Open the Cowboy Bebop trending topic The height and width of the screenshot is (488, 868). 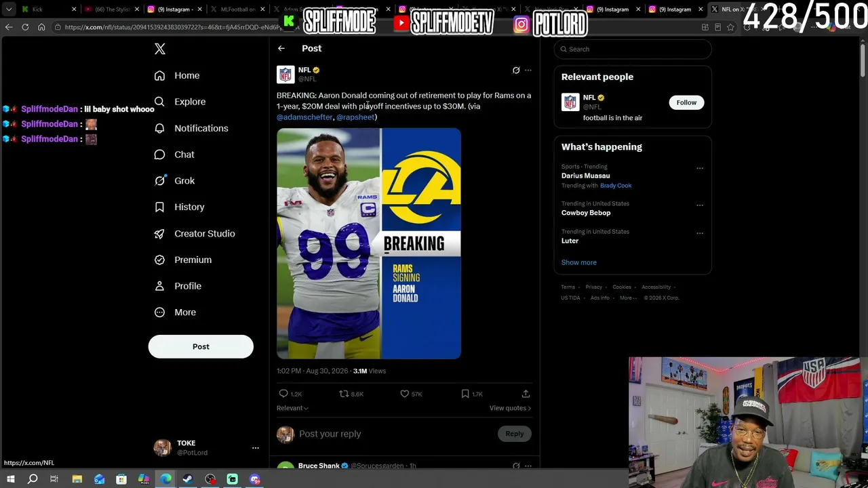click(x=586, y=213)
